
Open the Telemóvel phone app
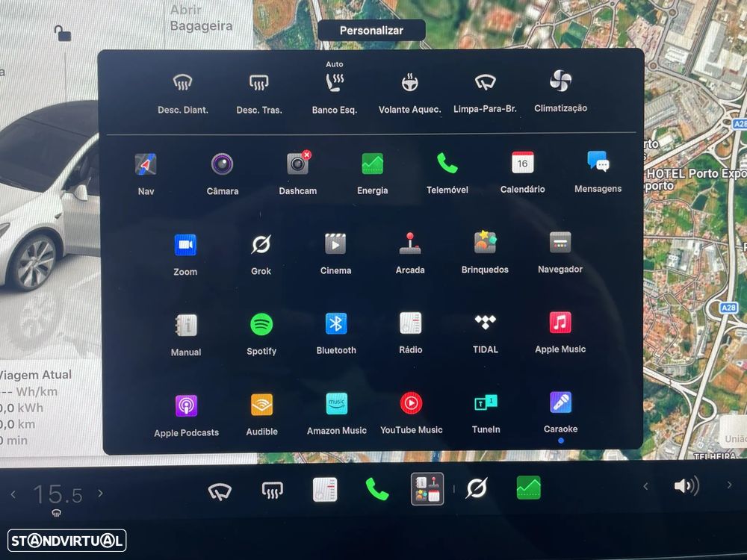[x=447, y=173]
